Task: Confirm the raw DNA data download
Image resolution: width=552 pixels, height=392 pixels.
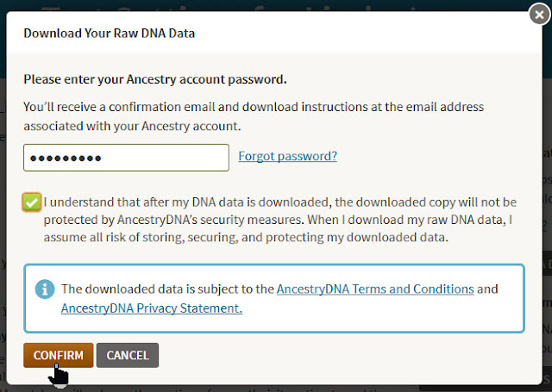Action: (59, 355)
